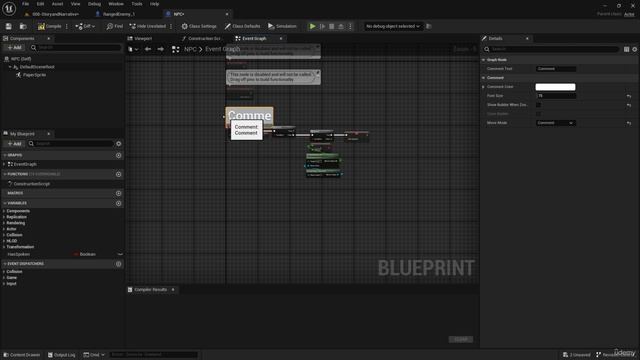Open the Diff dropdown

(x=85, y=26)
